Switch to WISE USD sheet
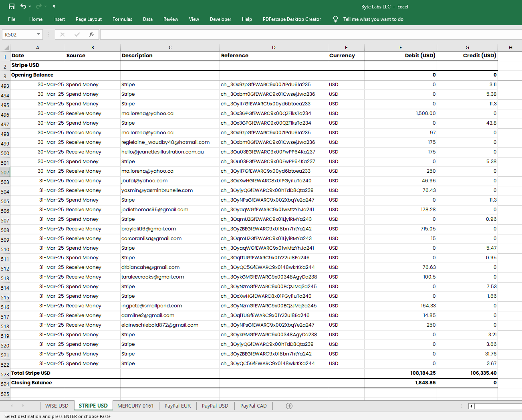 click(57, 406)
